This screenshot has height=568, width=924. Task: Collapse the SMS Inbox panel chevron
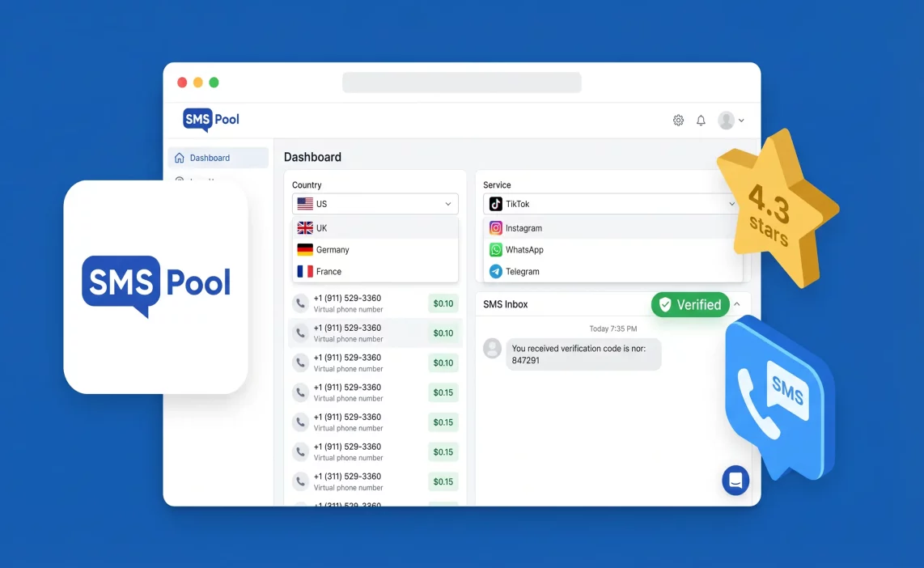tap(736, 304)
